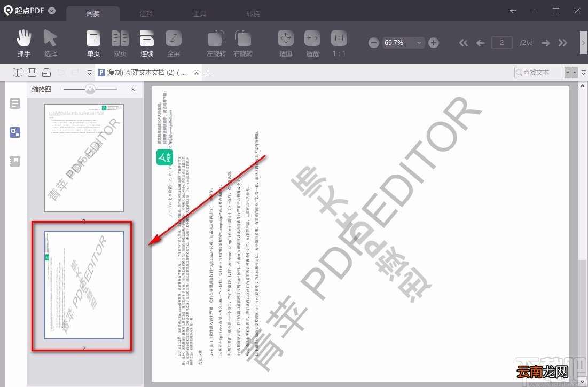
Task: Rotate page left (左旋转)
Action: [216, 43]
